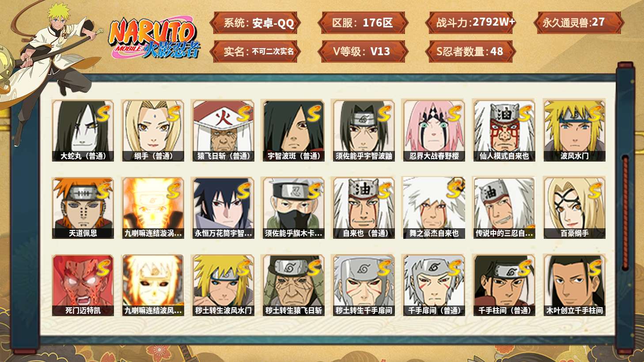This screenshot has height=362, width=644.
Task: Click the 秽土转生波风水门 portrait
Action: coord(223,285)
